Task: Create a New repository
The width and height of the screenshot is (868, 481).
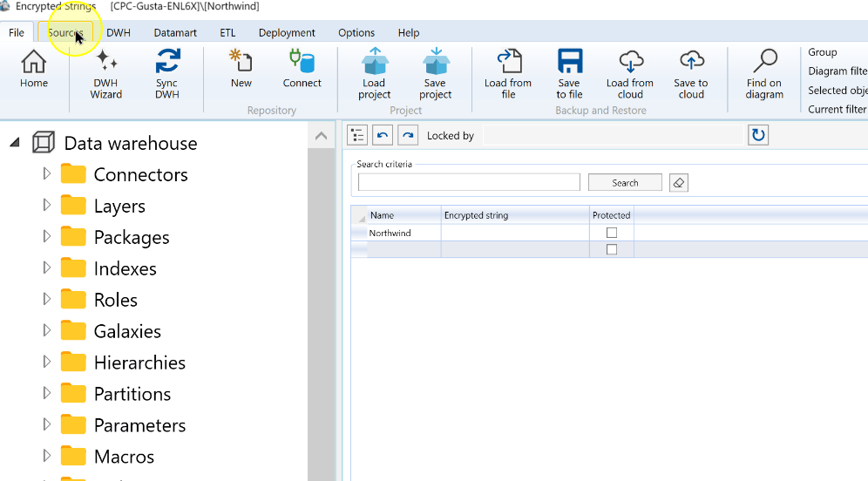Action: pyautogui.click(x=241, y=69)
